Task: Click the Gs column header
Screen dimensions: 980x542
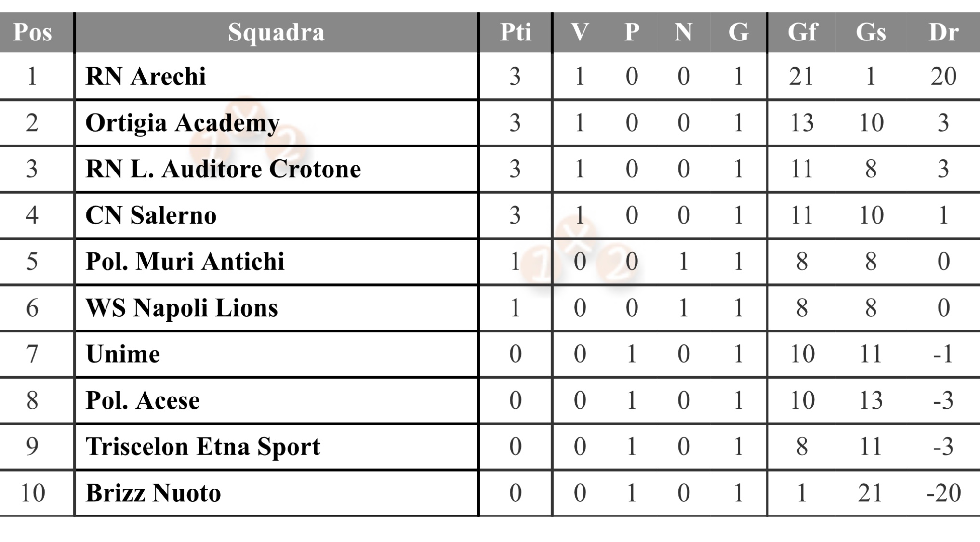Action: [x=871, y=32]
